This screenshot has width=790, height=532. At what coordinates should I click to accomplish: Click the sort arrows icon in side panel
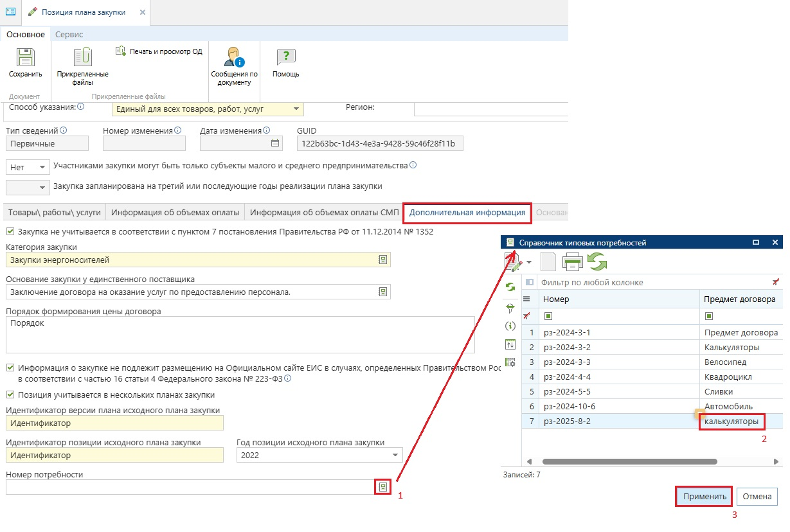[x=510, y=344]
